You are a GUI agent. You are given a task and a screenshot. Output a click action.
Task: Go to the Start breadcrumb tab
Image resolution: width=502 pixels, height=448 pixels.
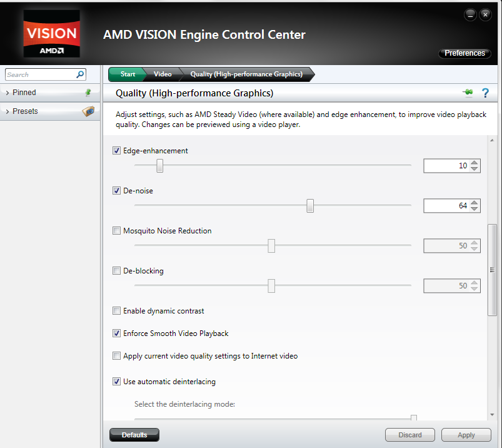(x=128, y=74)
